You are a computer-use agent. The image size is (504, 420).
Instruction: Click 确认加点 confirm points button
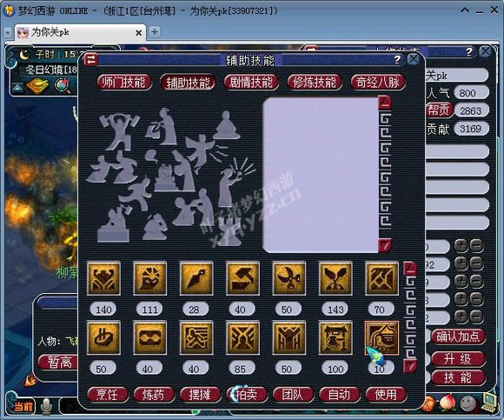click(458, 337)
